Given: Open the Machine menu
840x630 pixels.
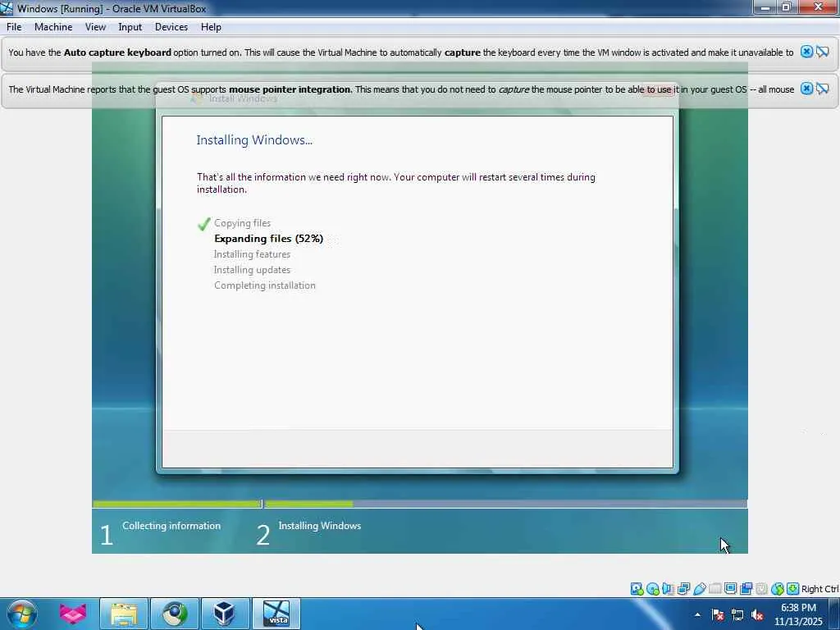Looking at the screenshot, I should tap(53, 27).
